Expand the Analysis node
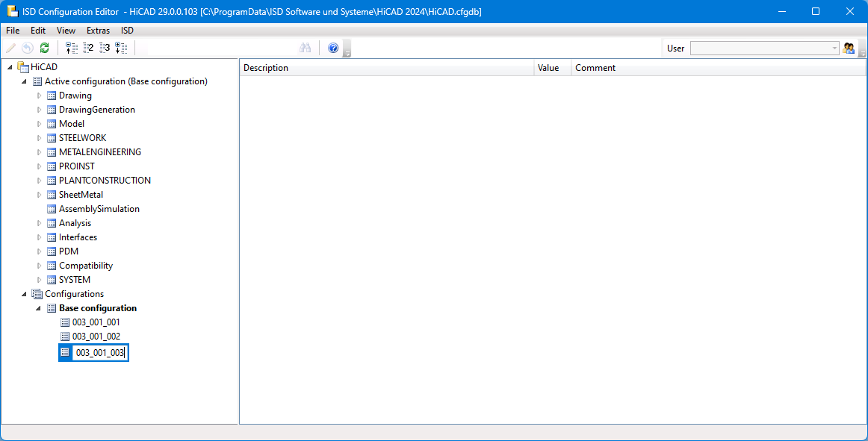 coord(39,223)
